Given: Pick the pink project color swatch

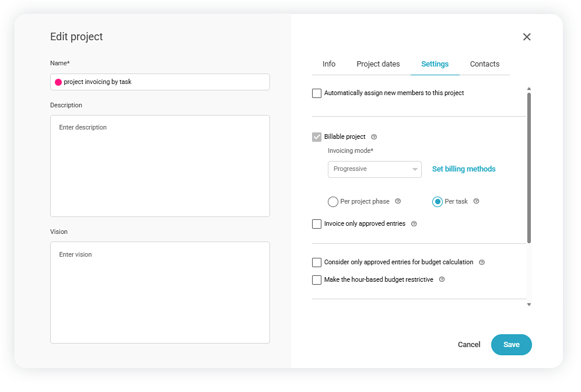Looking at the screenshot, I should click(x=58, y=82).
